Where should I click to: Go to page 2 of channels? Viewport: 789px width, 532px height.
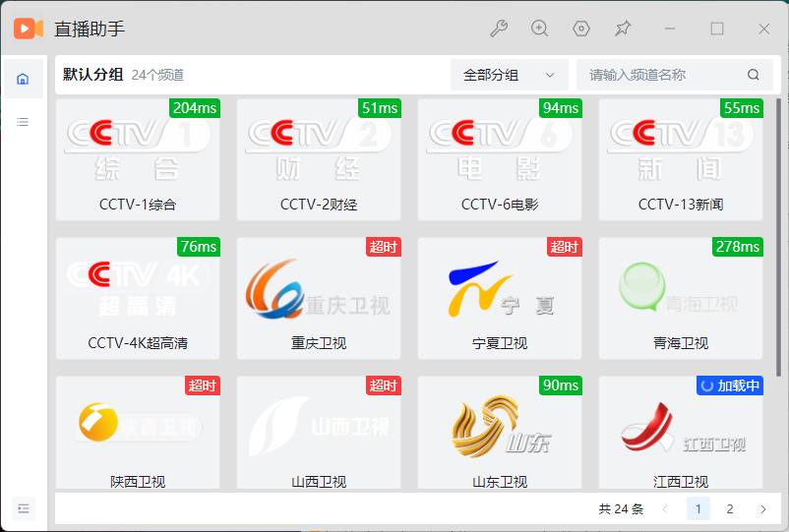pyautogui.click(x=730, y=508)
